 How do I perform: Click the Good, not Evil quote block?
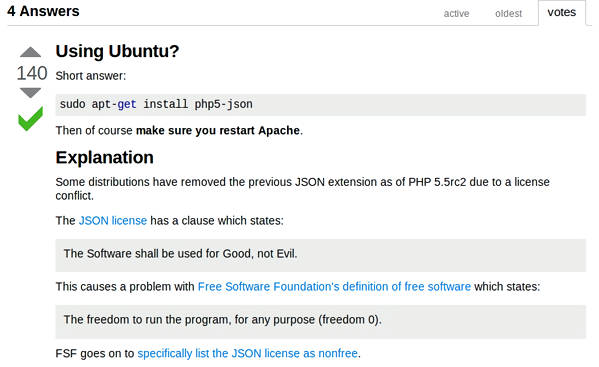click(321, 255)
